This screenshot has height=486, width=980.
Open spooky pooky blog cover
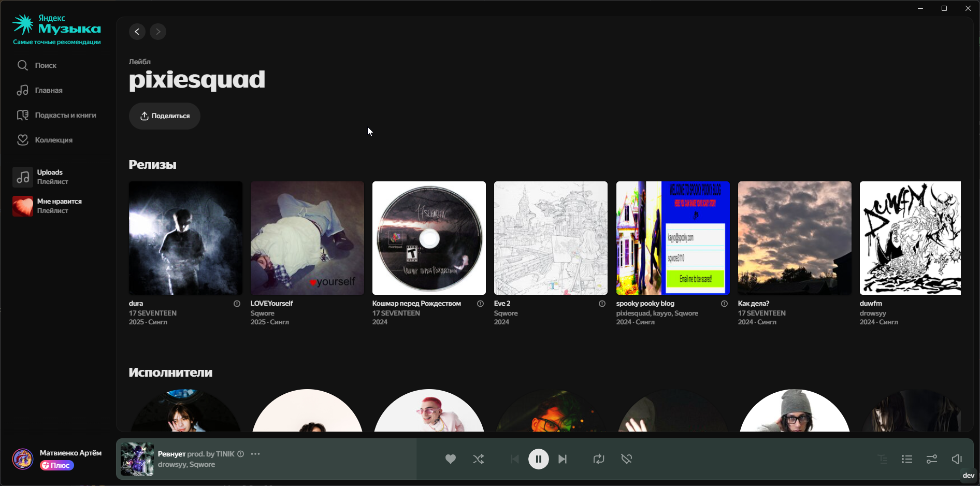pos(673,238)
